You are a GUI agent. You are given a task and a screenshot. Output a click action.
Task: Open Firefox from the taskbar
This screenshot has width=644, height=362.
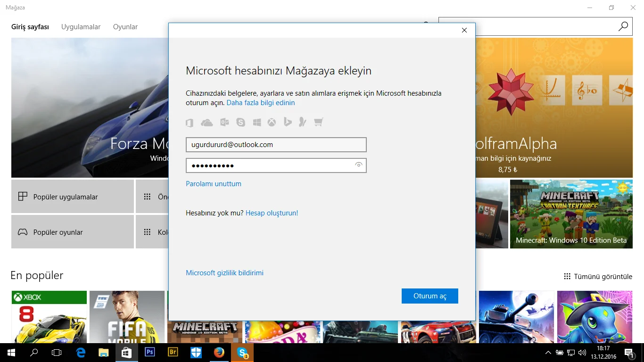pos(219,352)
